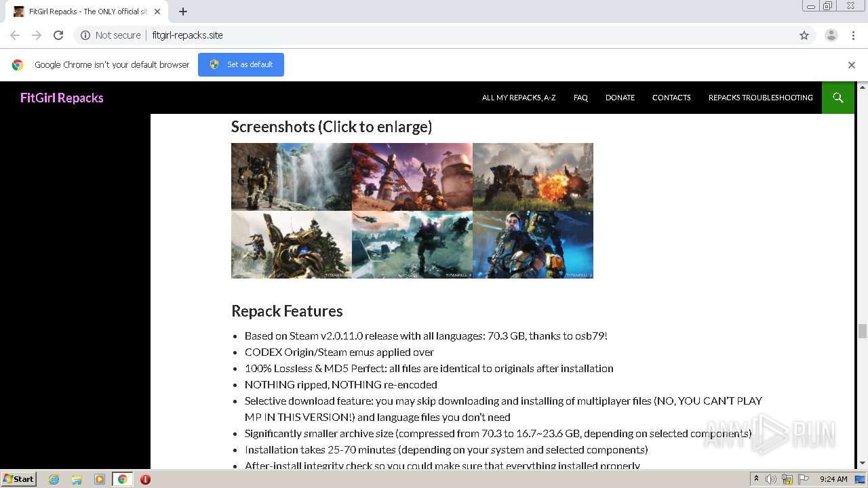
Task: Click Show desktop button in tray
Action: tap(861, 479)
